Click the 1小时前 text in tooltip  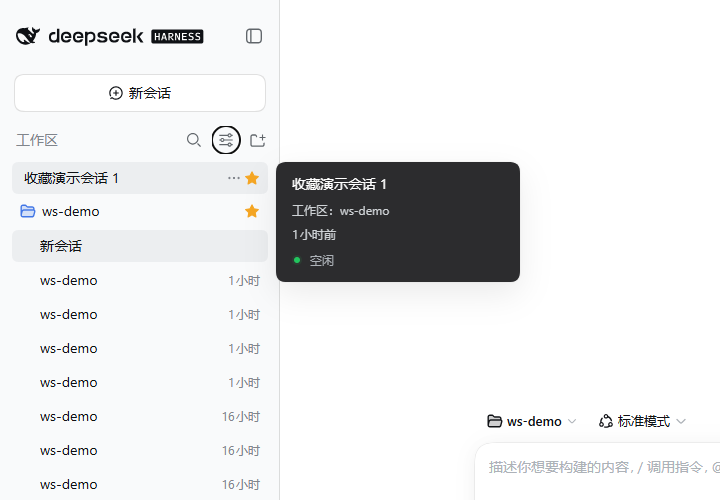point(314,235)
